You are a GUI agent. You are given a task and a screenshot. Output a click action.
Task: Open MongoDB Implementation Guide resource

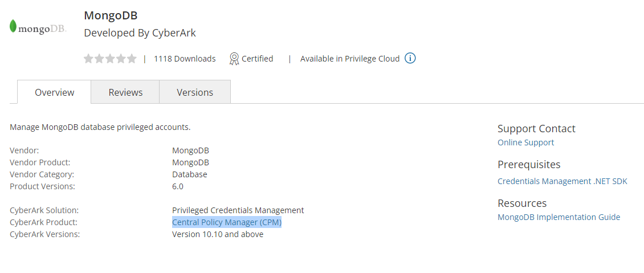(x=559, y=217)
